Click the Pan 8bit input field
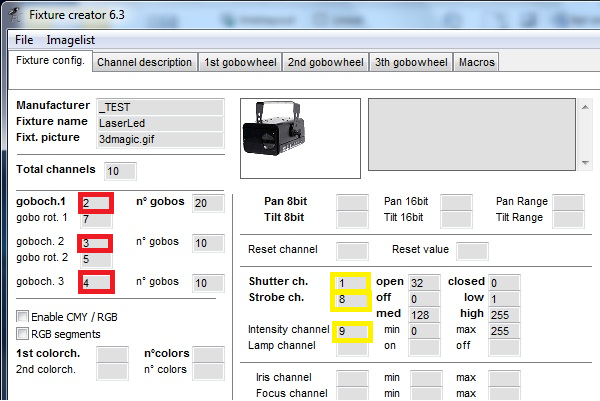 pos(353,202)
